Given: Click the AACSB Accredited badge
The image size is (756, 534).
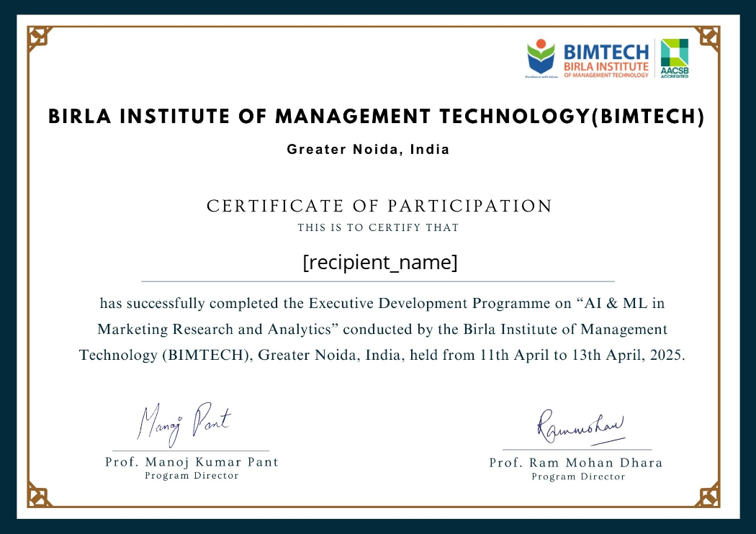Looking at the screenshot, I should pyautogui.click(x=675, y=58).
